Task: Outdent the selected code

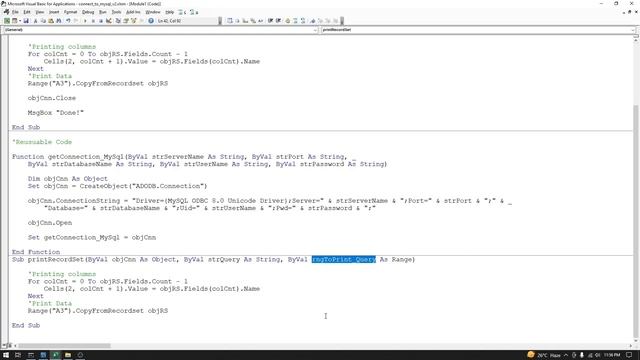Action: pyautogui.click(x=278, y=21)
